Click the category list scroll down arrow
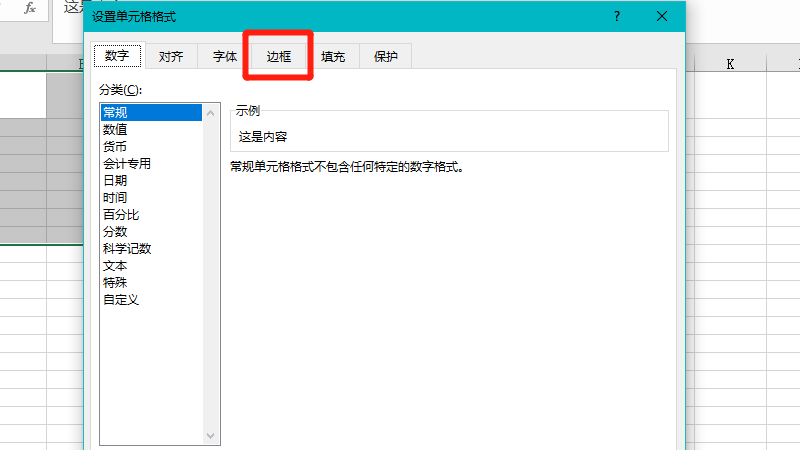 tap(211, 436)
